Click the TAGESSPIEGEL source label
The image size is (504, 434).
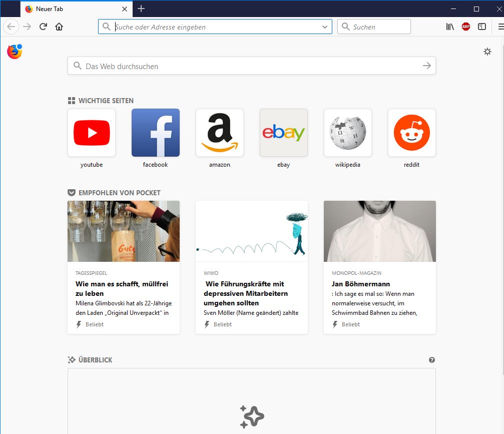pyautogui.click(x=91, y=273)
